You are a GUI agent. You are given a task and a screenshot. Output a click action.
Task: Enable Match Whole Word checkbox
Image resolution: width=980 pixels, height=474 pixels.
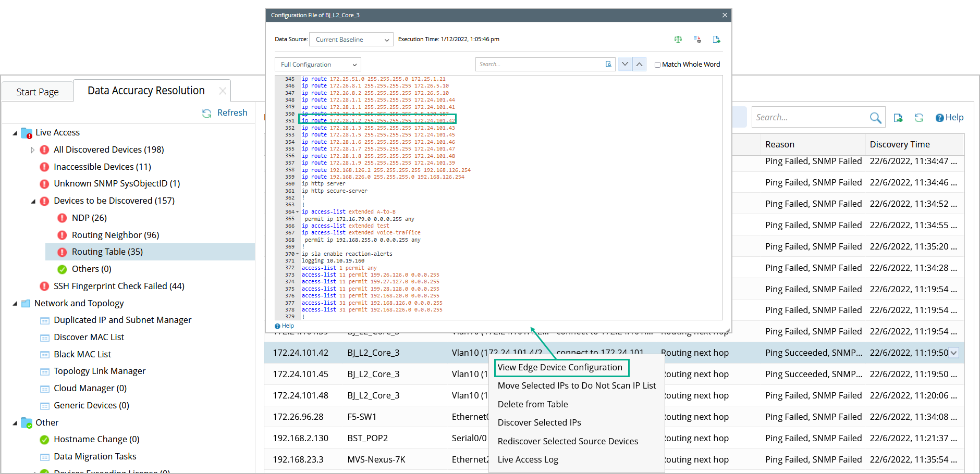657,65
